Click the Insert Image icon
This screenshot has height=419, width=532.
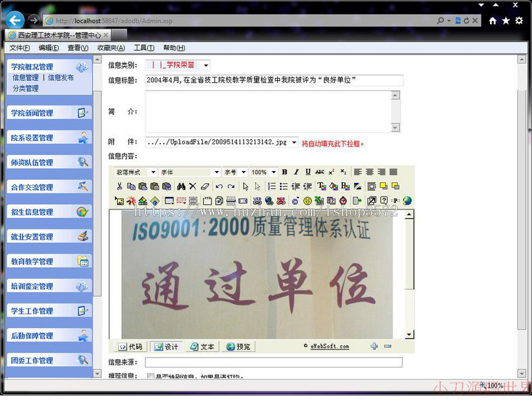click(x=119, y=201)
